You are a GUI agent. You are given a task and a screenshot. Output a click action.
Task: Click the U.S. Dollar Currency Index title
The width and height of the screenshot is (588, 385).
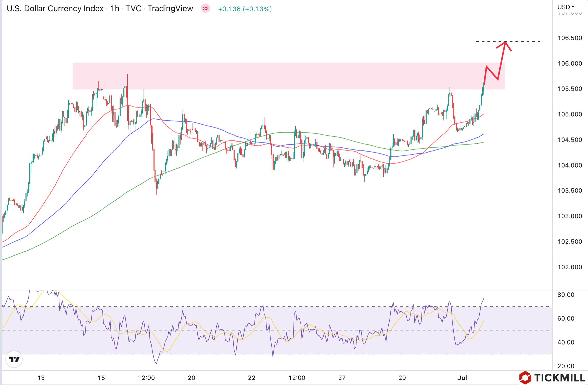click(55, 9)
